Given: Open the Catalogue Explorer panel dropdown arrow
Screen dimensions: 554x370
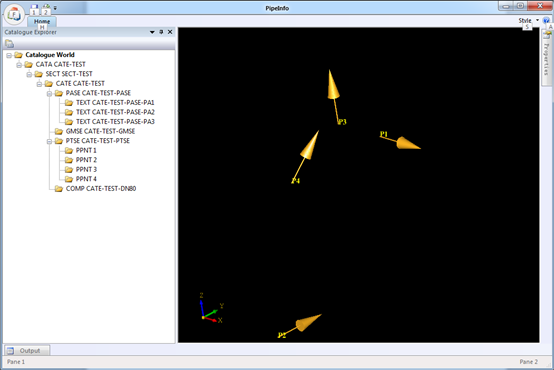Looking at the screenshot, I should pos(152,32).
